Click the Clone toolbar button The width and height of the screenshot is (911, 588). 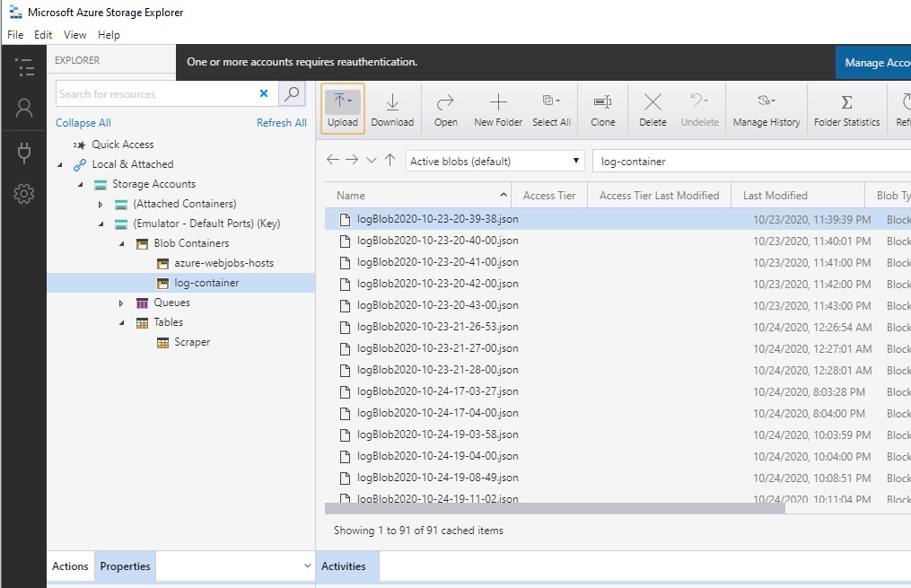602,109
